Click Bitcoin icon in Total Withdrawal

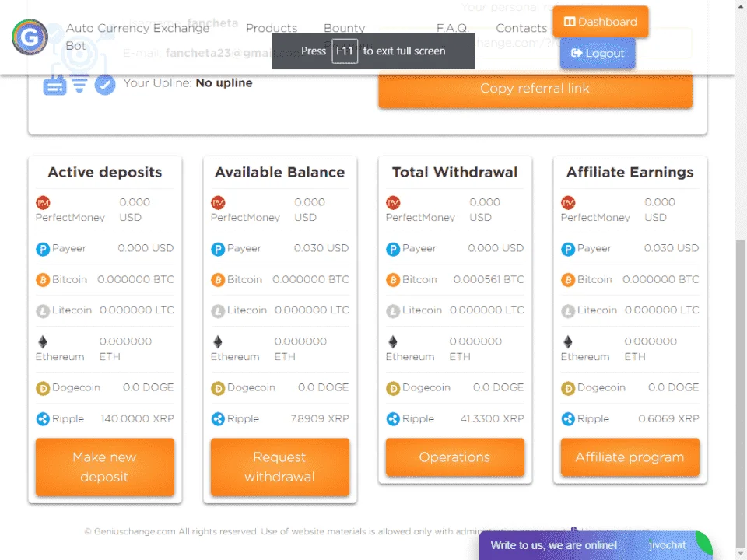point(393,279)
